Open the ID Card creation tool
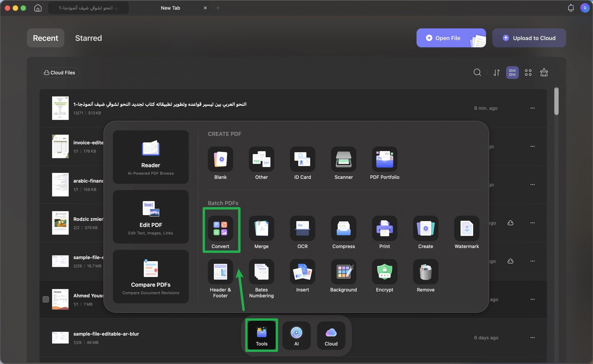Viewport: 593px width, 364px height. pos(302,163)
